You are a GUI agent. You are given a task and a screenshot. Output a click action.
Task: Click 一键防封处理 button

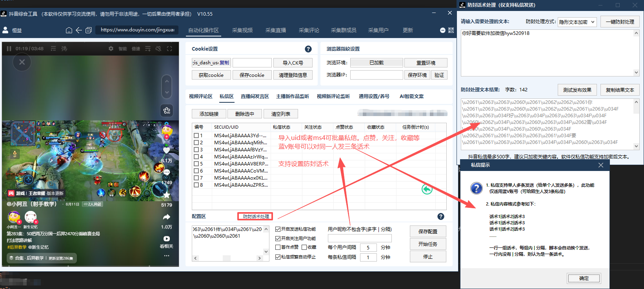[x=620, y=22]
